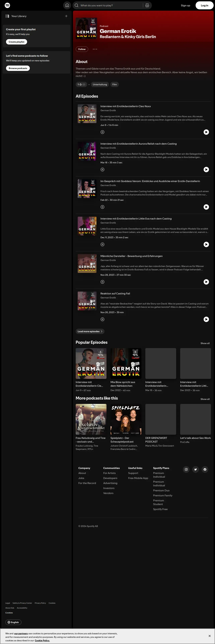
Task: Click the star rating chip
Action: (x=81, y=84)
